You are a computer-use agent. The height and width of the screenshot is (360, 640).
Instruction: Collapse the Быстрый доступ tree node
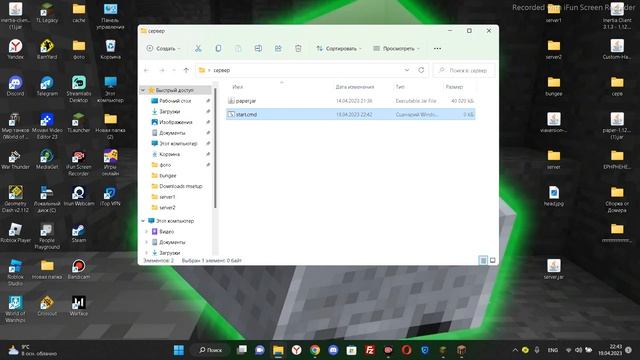click(x=143, y=90)
